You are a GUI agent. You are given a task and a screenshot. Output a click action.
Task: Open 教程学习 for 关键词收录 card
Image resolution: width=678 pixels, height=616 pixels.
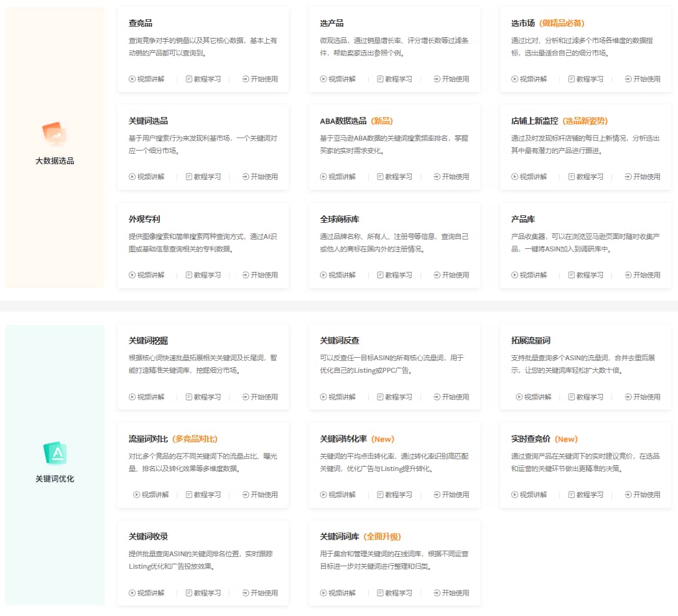coord(203,592)
